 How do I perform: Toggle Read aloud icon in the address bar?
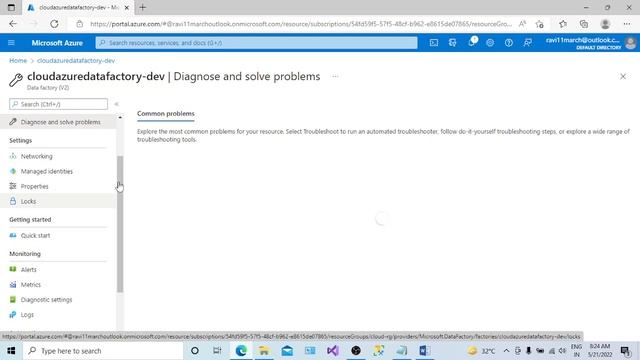522,24
